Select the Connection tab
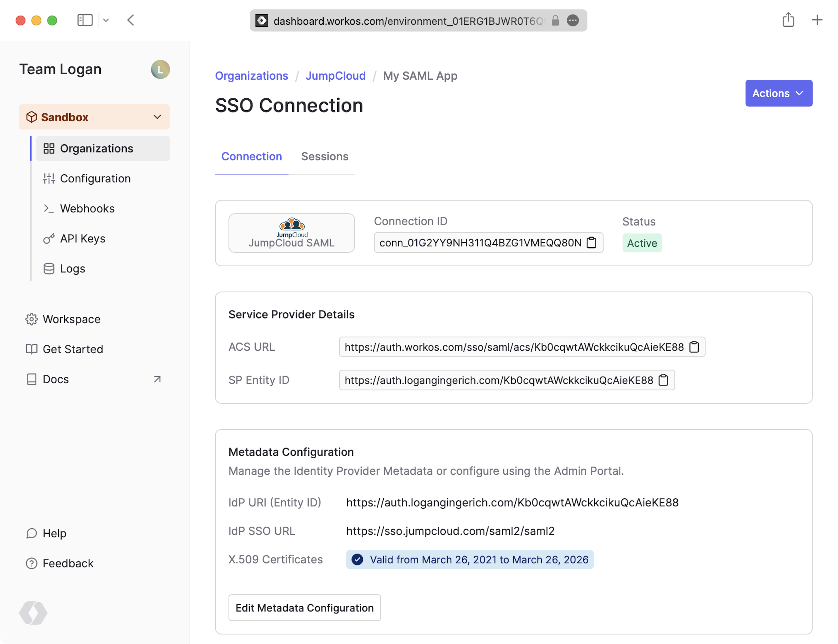This screenshot has height=644, width=838. pyautogui.click(x=251, y=156)
